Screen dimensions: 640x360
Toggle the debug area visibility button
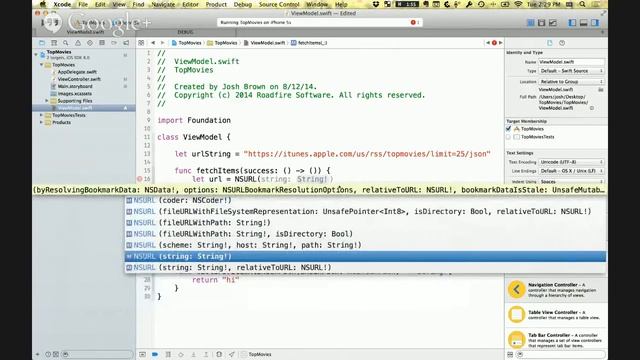point(584,23)
